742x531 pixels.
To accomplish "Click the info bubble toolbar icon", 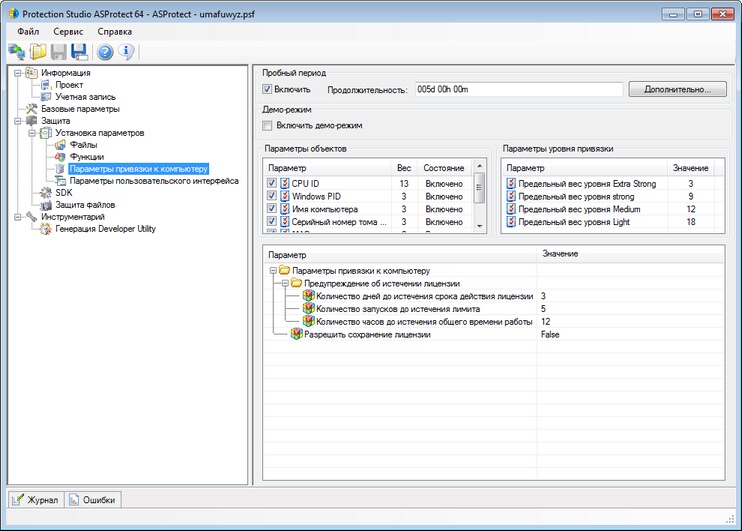I will [126, 52].
